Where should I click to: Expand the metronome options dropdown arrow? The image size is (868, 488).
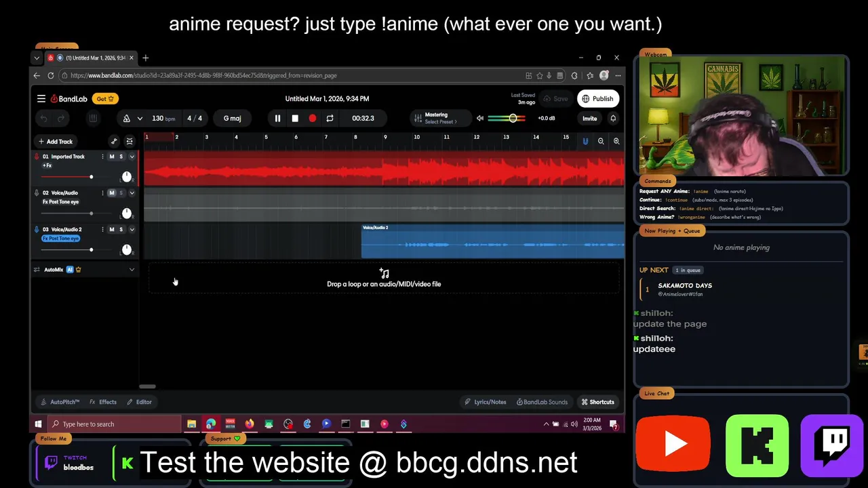(140, 119)
